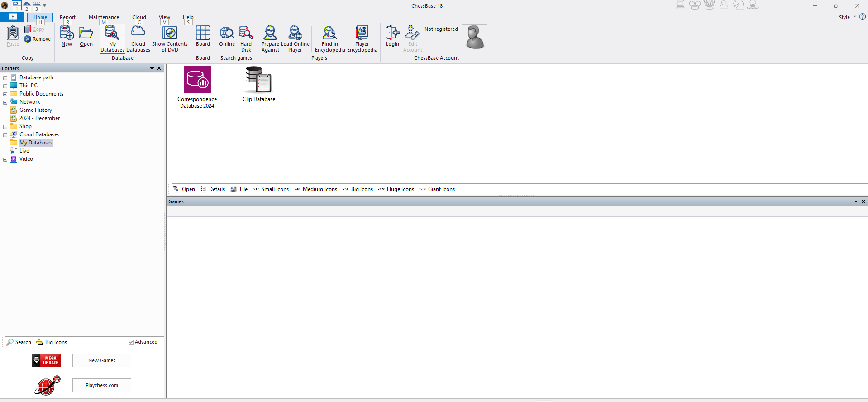Select the Cloud Databases ribbon icon
The width and height of the screenshot is (868, 402).
[138, 39]
